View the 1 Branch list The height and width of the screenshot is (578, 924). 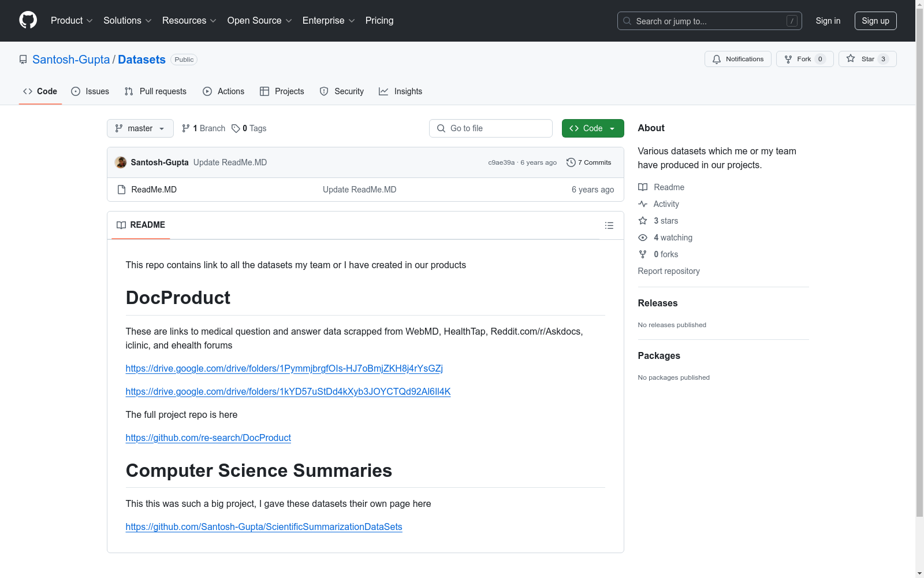(203, 128)
